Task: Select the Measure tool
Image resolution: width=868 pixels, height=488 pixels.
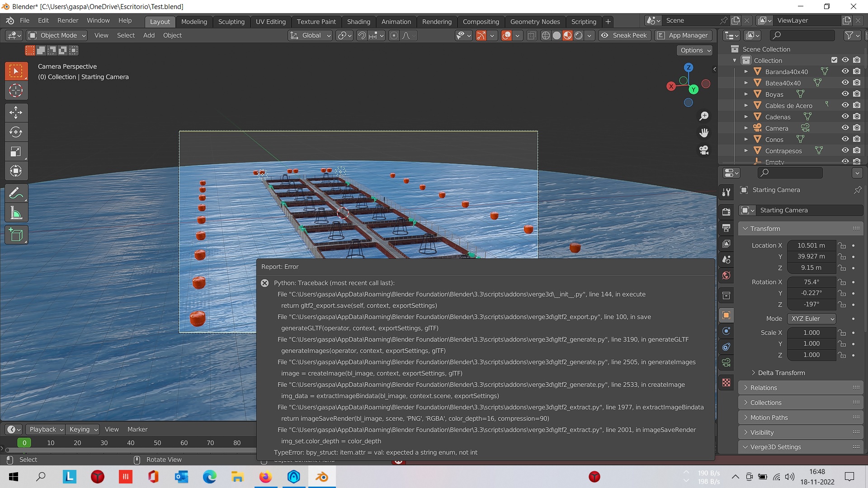Action: [16, 213]
